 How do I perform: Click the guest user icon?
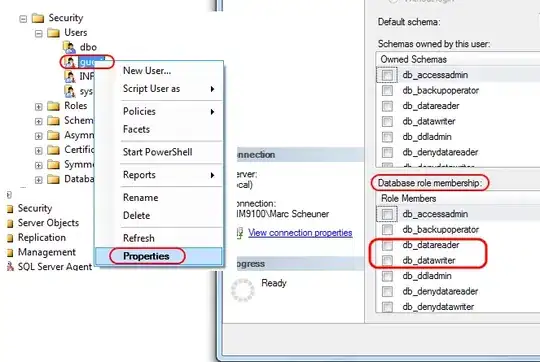point(70,62)
